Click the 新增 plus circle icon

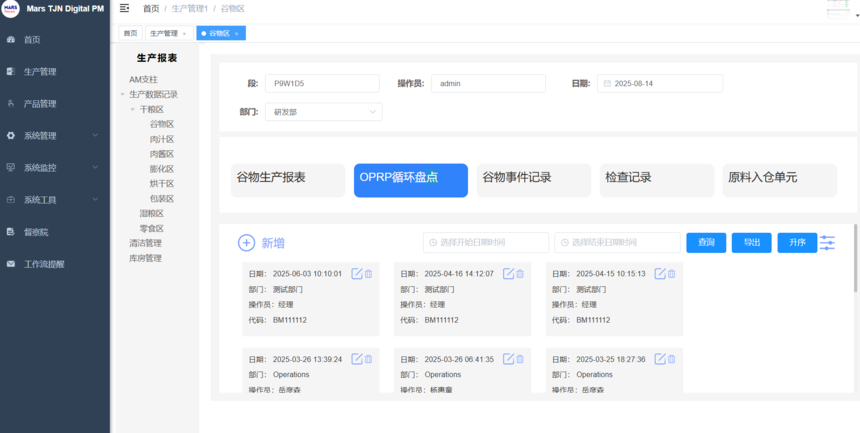point(246,243)
